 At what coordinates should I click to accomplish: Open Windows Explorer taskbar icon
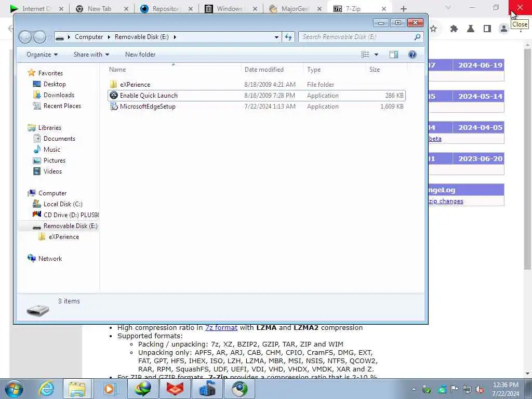77,389
